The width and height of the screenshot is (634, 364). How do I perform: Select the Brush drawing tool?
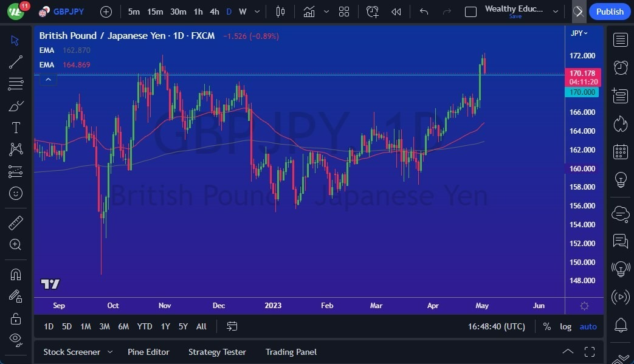click(15, 105)
